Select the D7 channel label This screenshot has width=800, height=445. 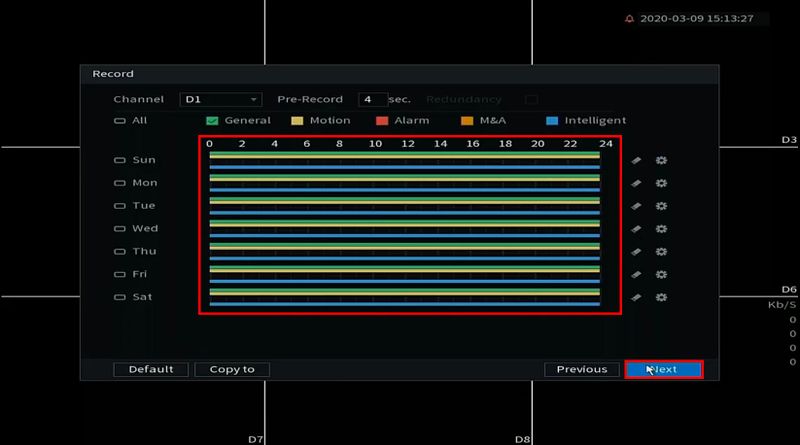tap(256, 439)
